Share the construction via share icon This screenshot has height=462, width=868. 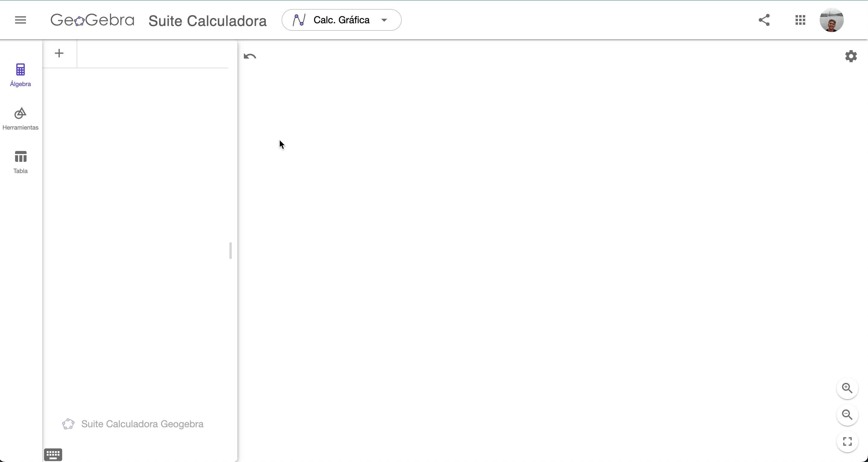coord(764,20)
